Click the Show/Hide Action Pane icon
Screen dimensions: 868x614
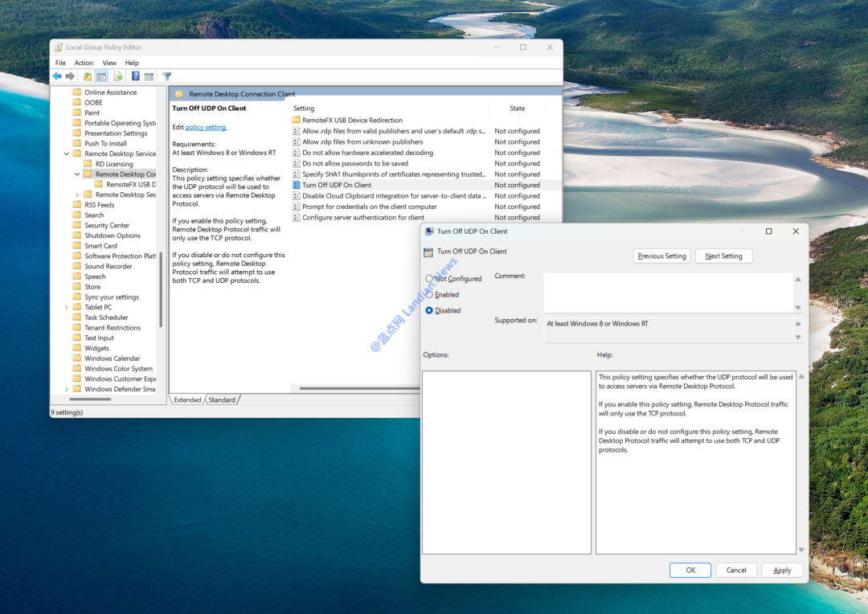[x=149, y=76]
